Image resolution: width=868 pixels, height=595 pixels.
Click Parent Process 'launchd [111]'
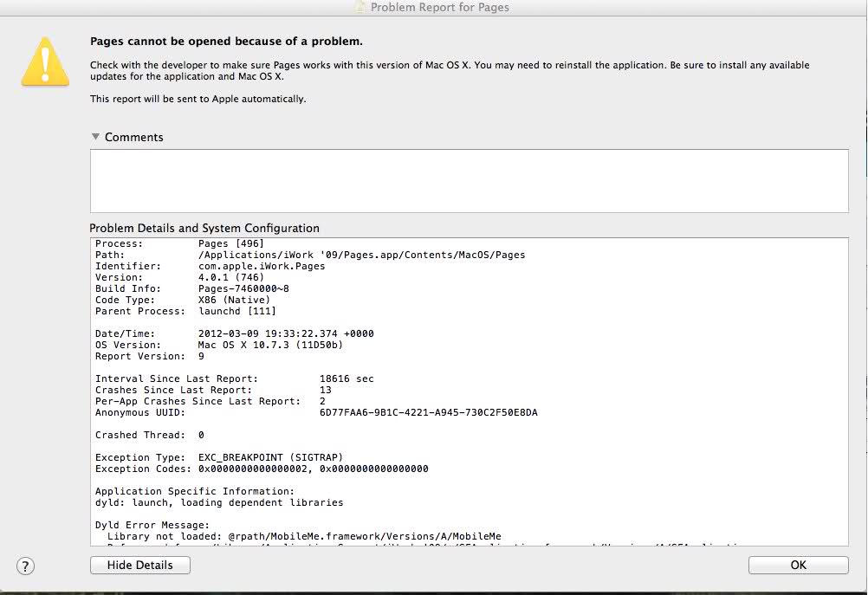(x=237, y=311)
